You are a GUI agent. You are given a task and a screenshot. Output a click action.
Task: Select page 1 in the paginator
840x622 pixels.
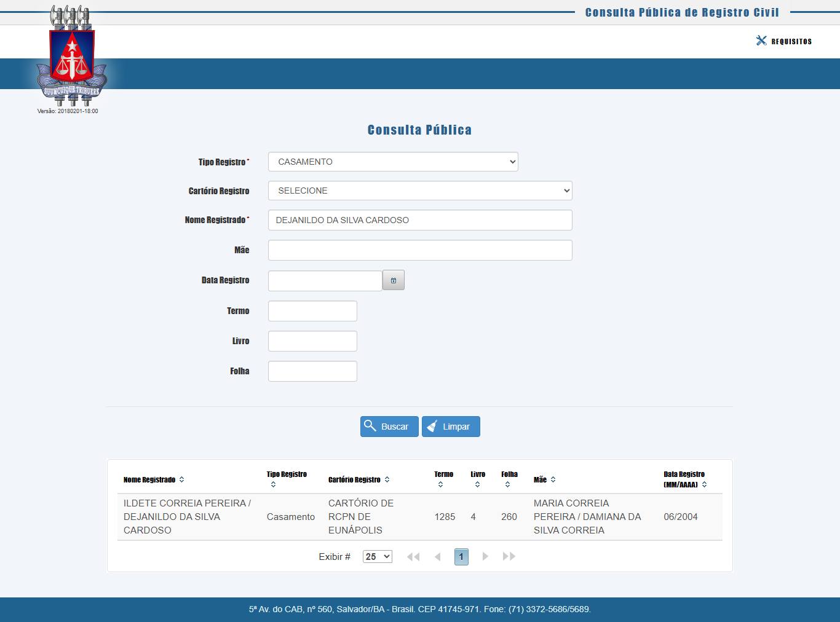[461, 556]
